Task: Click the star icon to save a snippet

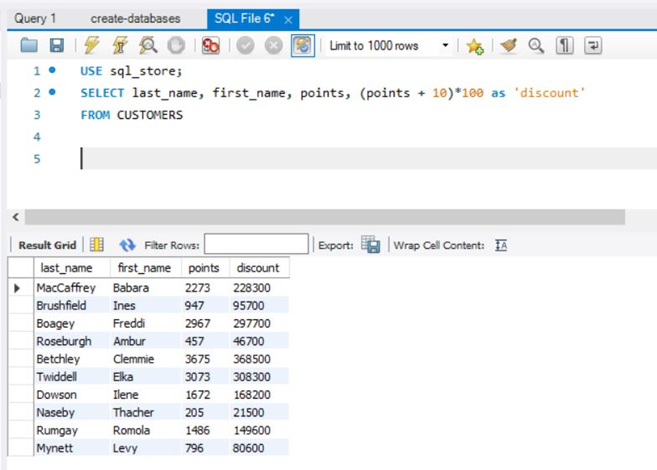Action: click(474, 46)
